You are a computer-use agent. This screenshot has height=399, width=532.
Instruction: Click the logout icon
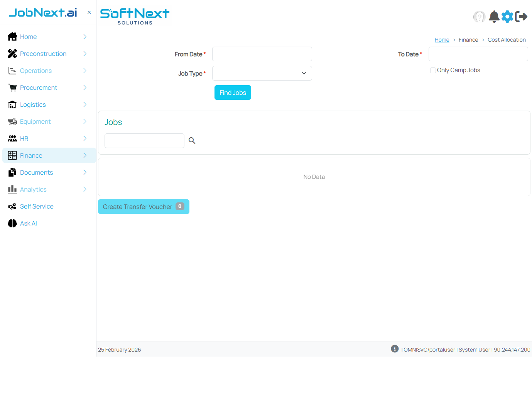coord(522,17)
